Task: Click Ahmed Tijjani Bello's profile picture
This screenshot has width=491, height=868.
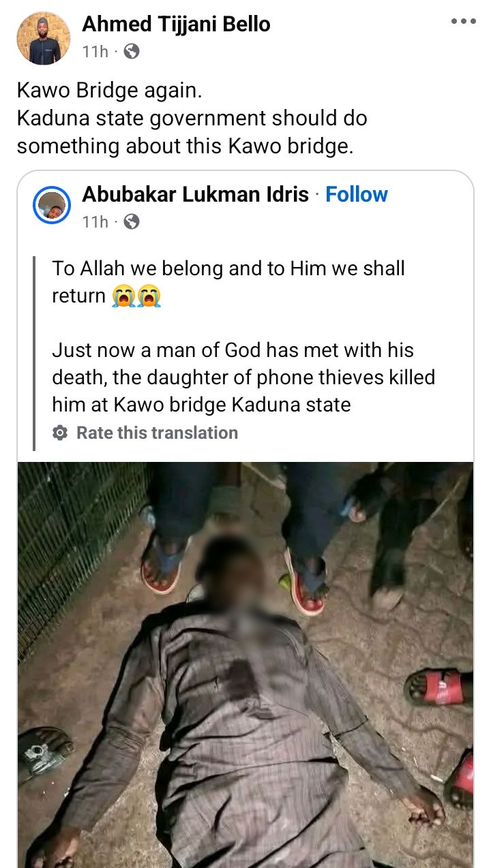Action: tap(43, 37)
